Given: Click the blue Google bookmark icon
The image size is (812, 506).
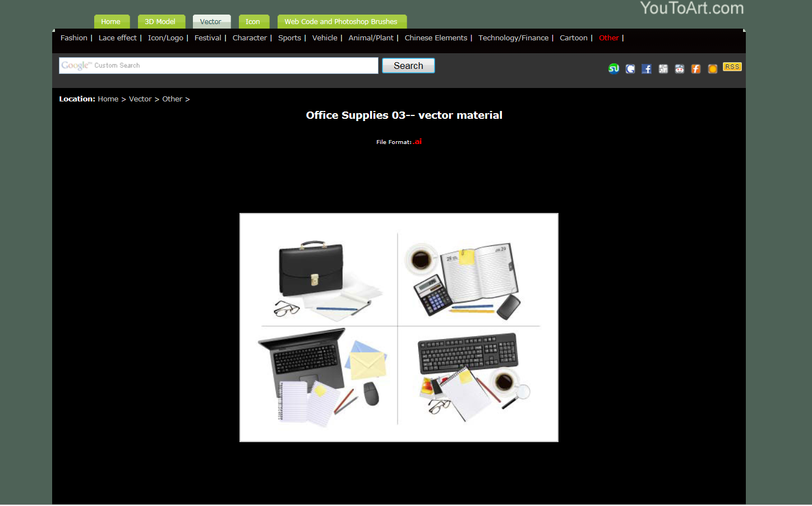Looking at the screenshot, I should pos(630,69).
